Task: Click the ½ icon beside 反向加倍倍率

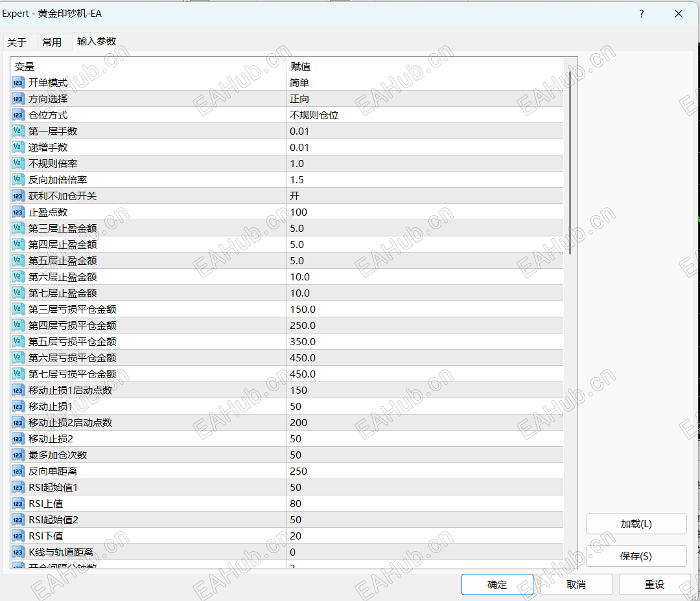Action: (17, 179)
